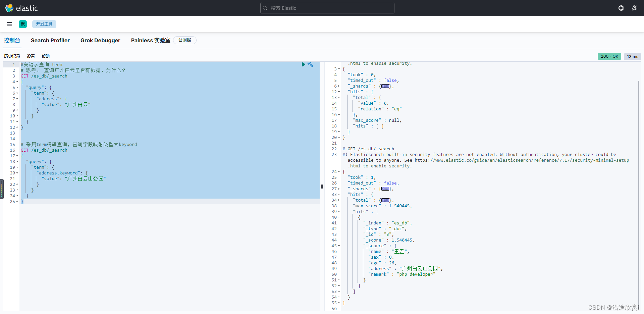The image size is (644, 314).
Task: Click "max_score" : 1.540445 in output
Action: (x=382, y=206)
